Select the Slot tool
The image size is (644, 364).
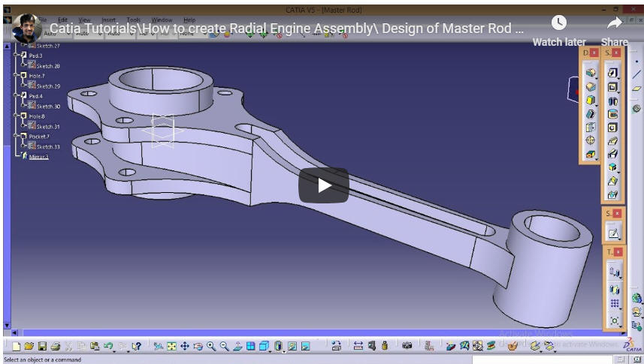pyautogui.click(x=612, y=154)
